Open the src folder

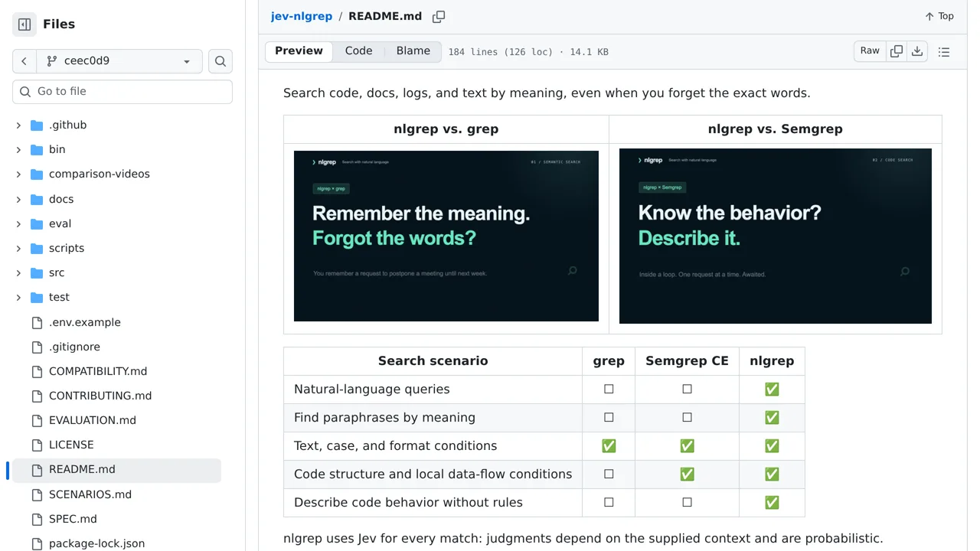pos(57,273)
